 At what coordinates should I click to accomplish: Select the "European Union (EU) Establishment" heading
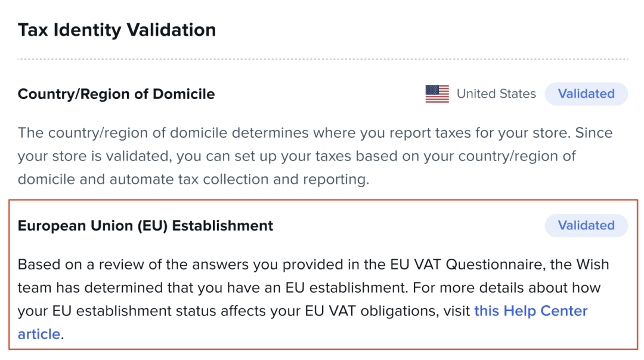coord(145,226)
